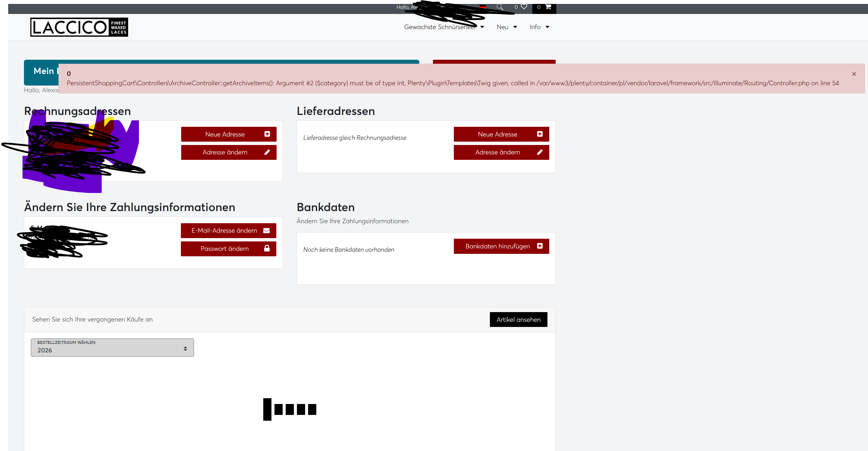
Task: Click the plus icon on Bankdaten hinzufügen
Action: [x=540, y=246]
